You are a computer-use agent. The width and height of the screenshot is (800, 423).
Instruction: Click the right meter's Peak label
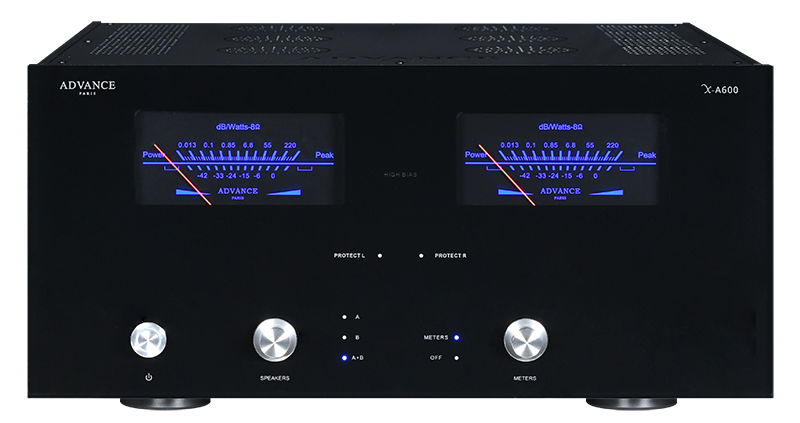point(647,155)
